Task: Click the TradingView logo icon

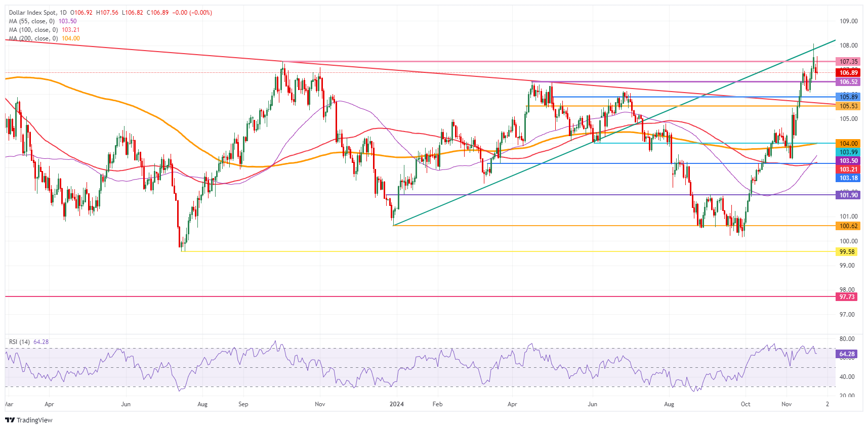Action: click(10, 420)
